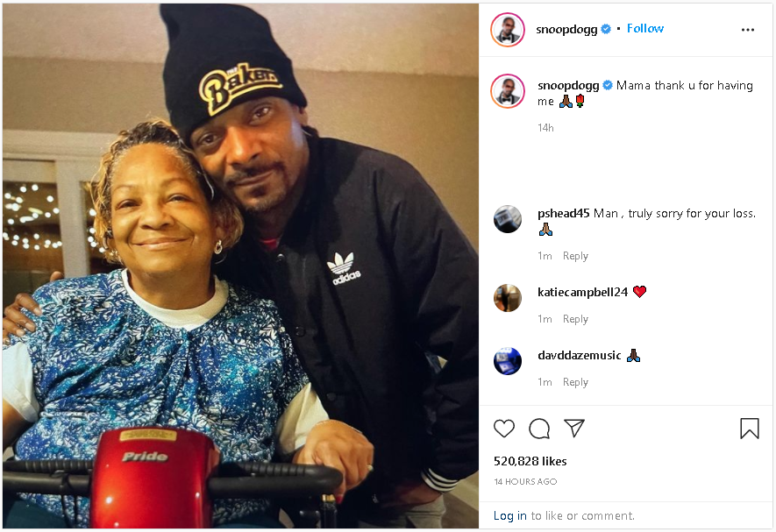Share post via paper plane icon
This screenshot has height=532, width=776.
(574, 428)
